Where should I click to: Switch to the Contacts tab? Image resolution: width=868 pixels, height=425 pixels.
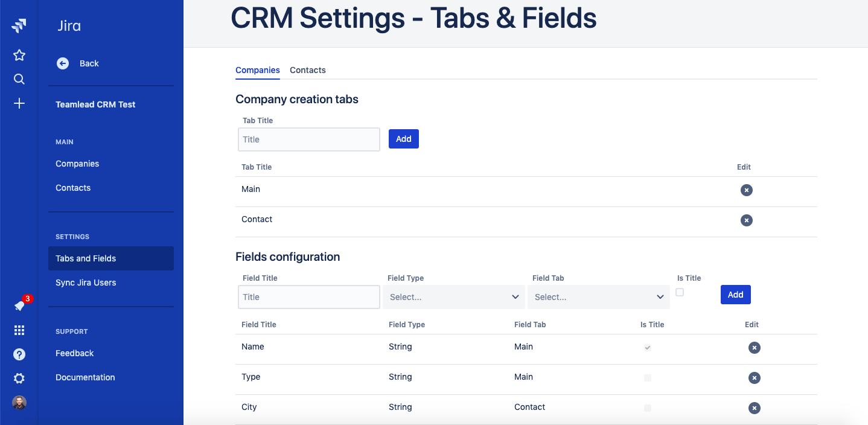307,70
